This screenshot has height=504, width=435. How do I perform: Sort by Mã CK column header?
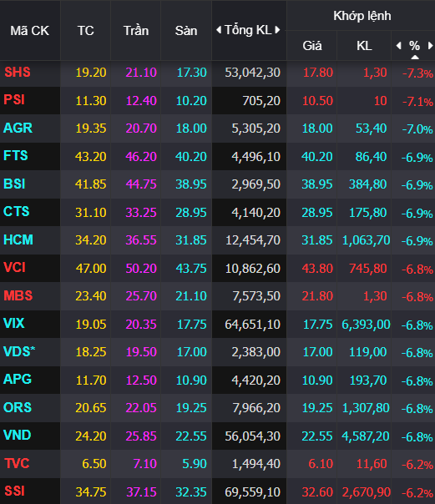29,31
